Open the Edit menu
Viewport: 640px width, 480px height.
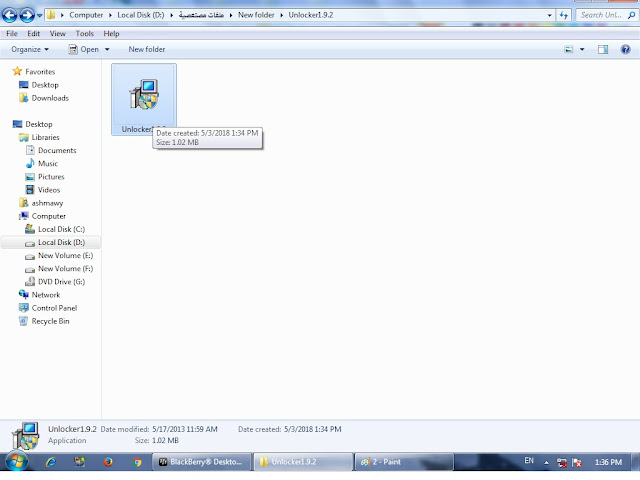33,33
